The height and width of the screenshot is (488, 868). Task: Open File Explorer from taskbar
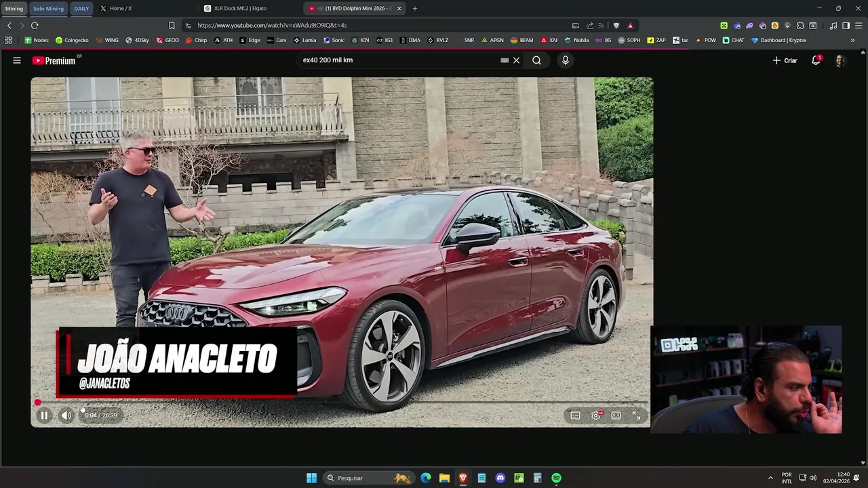pos(444,478)
